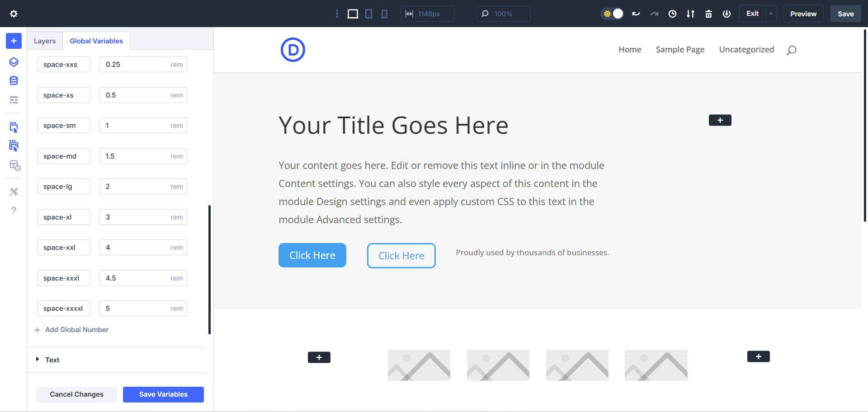This screenshot has height=412, width=868.
Task: Toggle the light/dark mode switch
Action: pos(613,14)
